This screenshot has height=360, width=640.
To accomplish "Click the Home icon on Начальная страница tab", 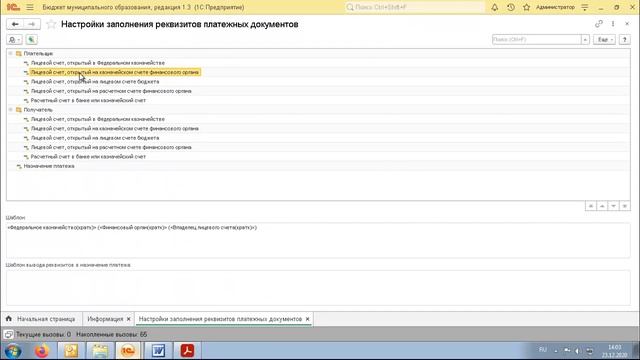I will 9,319.
